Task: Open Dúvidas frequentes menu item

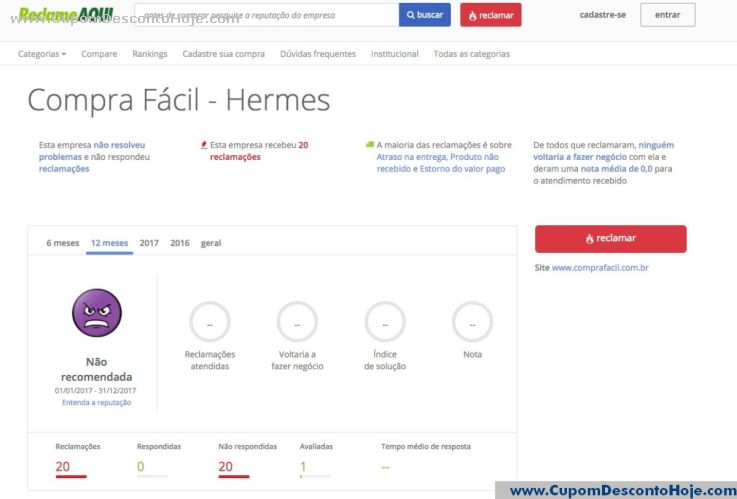Action: point(318,54)
